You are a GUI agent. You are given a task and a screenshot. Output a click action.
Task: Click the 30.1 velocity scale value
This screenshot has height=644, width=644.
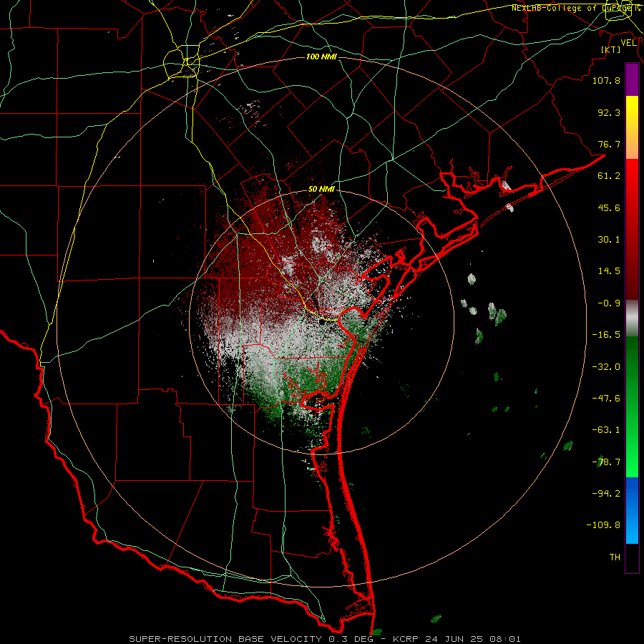point(609,239)
